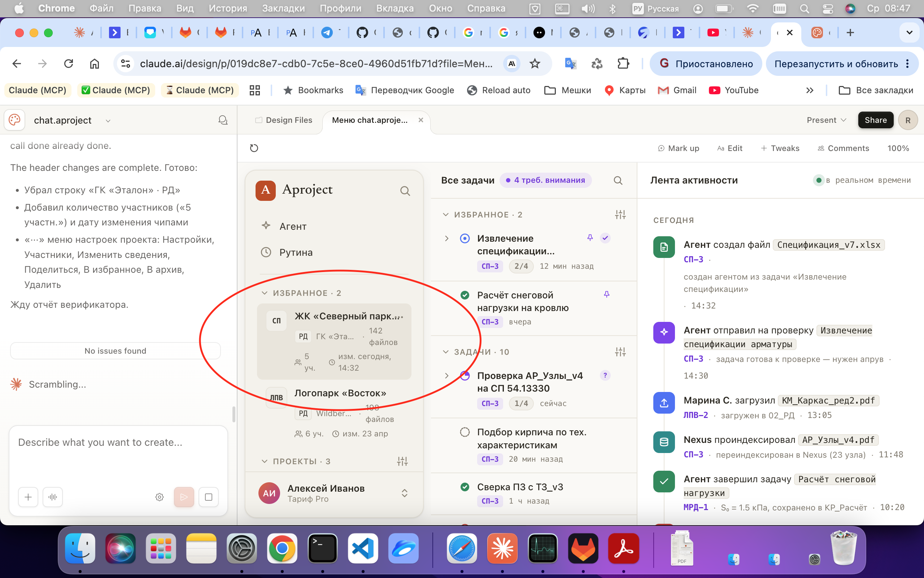924x578 pixels.
Task: Click the reload design preview icon
Action: click(x=254, y=148)
